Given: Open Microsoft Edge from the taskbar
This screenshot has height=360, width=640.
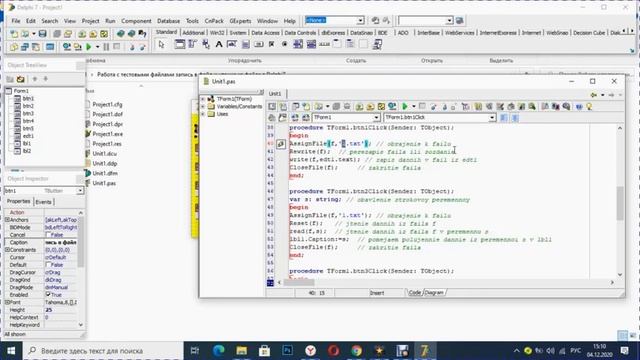Looking at the screenshot, I should (219, 351).
